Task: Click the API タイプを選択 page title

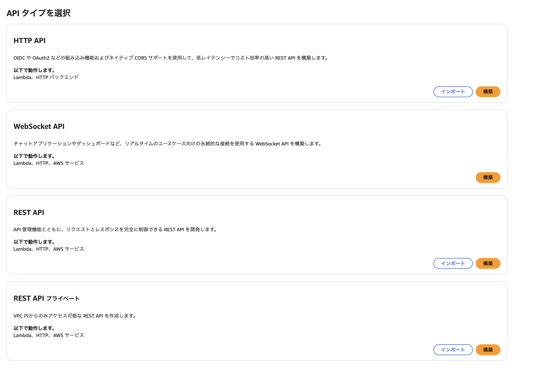Action: [38, 13]
